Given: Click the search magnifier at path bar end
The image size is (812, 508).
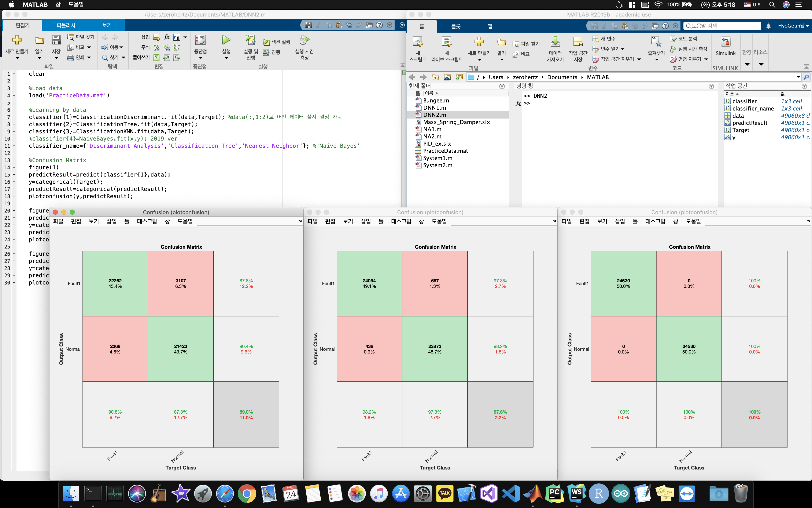Looking at the screenshot, I should click(806, 77).
